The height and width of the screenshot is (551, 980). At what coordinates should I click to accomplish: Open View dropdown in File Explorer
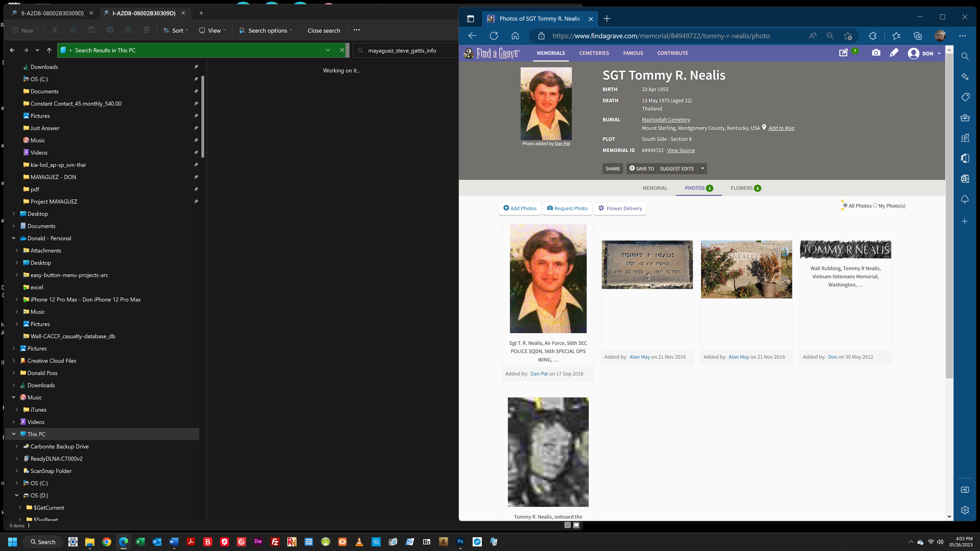212,30
